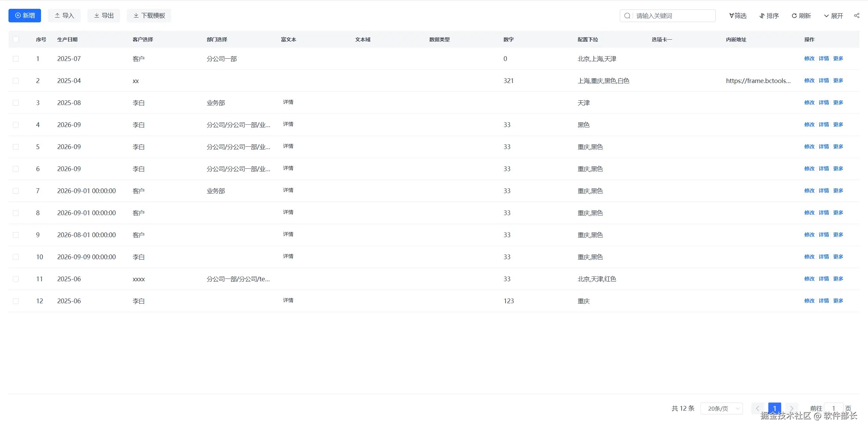Click the share icon at top right
This screenshot has height=431, width=868.
click(856, 16)
